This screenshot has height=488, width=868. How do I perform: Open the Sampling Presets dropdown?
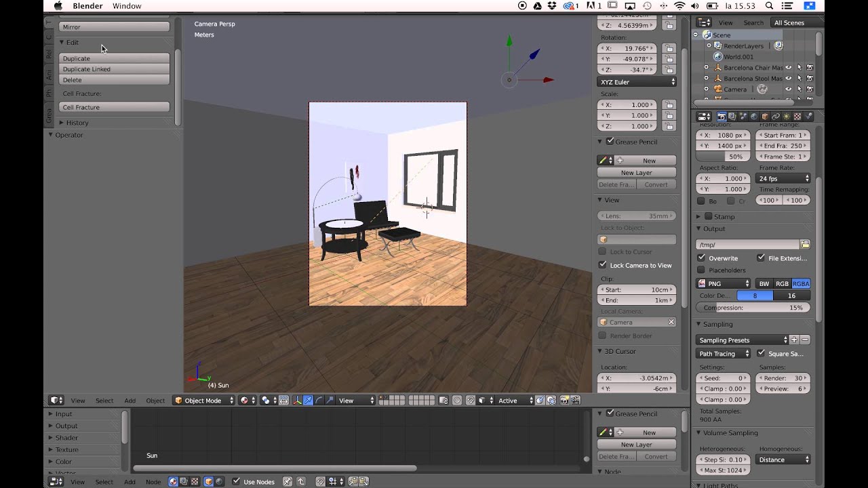tap(743, 340)
